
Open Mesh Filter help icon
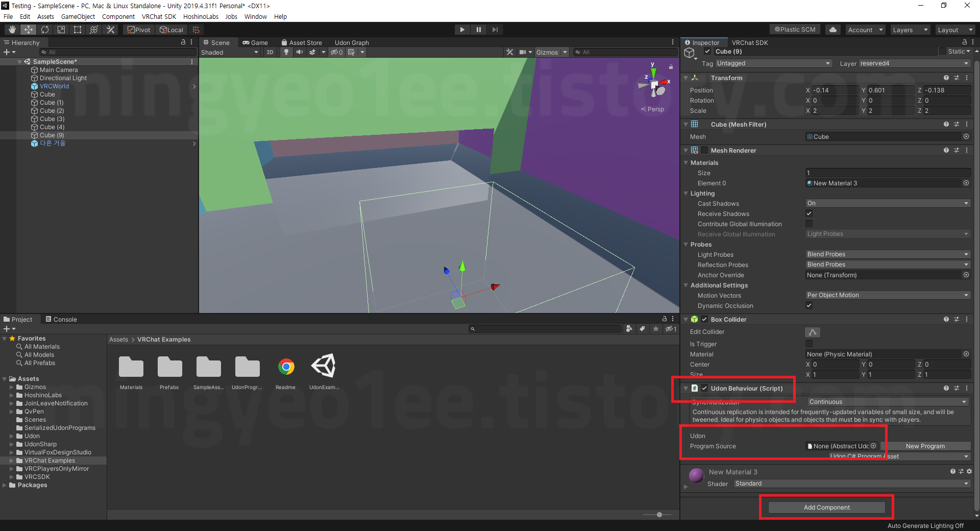point(946,124)
